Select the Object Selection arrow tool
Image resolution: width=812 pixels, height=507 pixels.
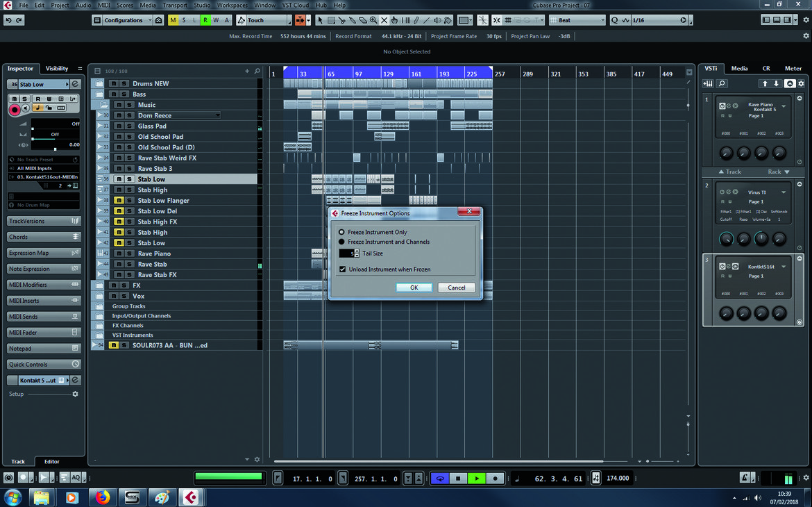click(320, 20)
